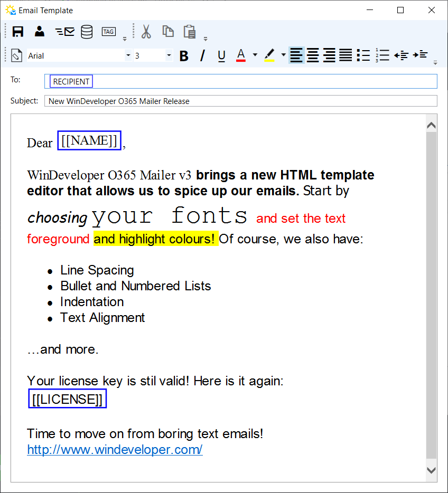Open the windeveloper.com hyperlink

tap(115, 450)
